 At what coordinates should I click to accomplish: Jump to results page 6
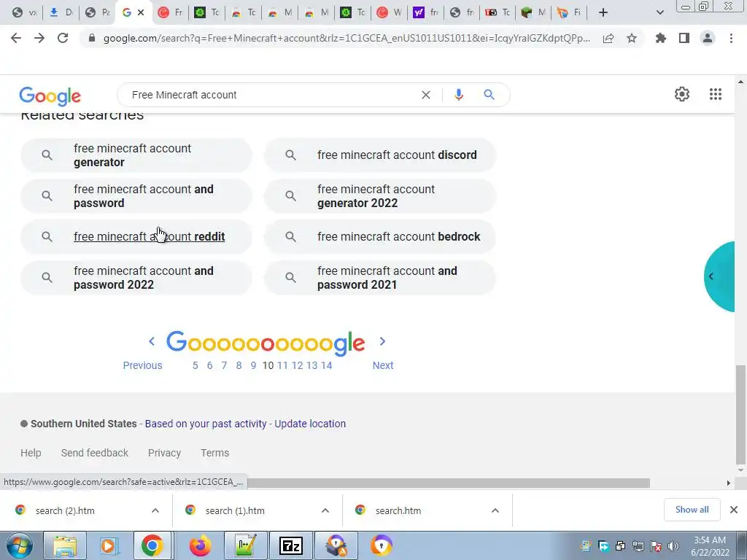(x=209, y=365)
